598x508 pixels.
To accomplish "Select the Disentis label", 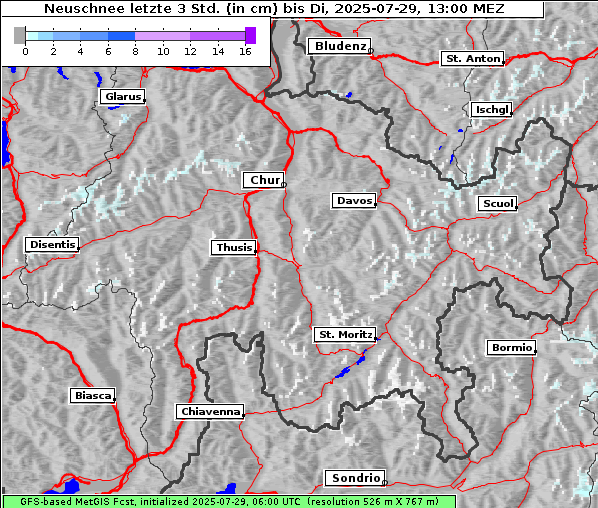I will tap(52, 244).
